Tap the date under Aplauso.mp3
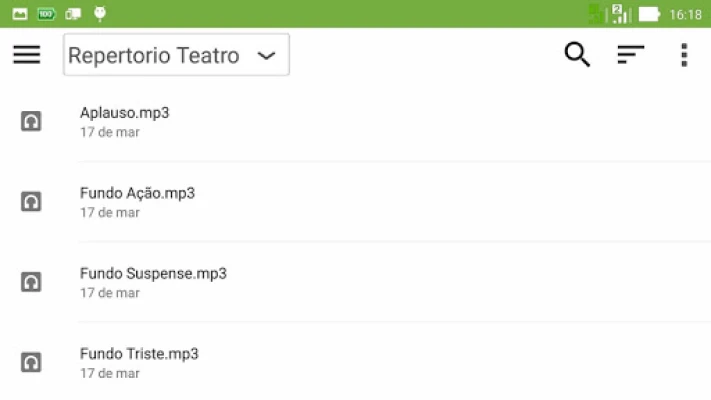The image size is (711, 400). coord(110,132)
